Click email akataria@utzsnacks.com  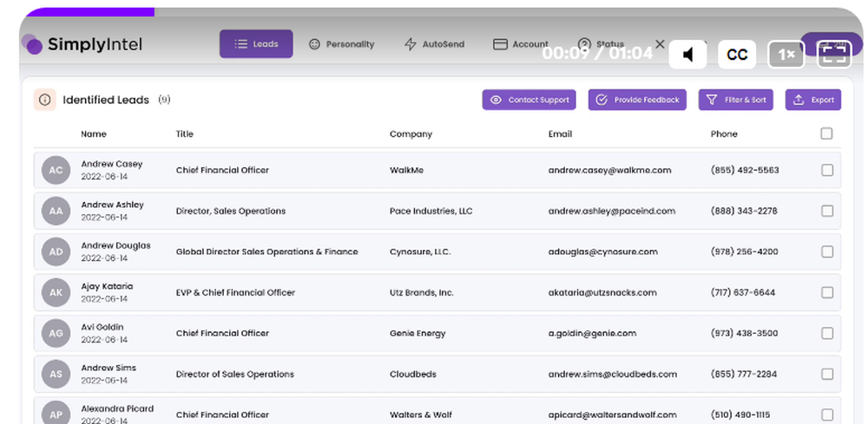click(602, 292)
